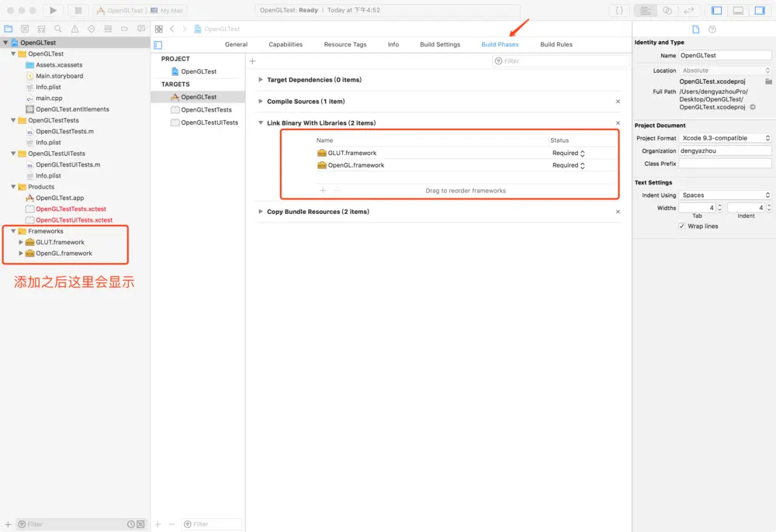This screenshot has height=532, width=776.
Task: Open the Issue navigator warning icon
Action: click(74, 29)
